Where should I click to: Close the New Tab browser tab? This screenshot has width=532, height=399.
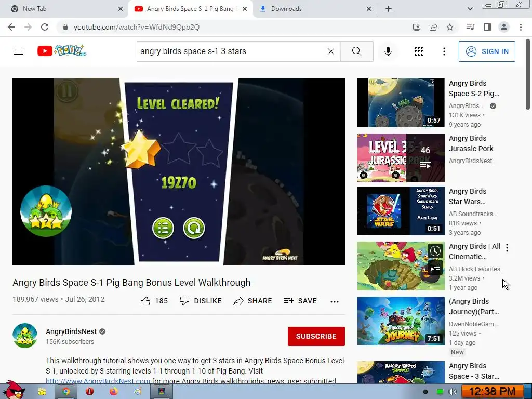tap(121, 9)
